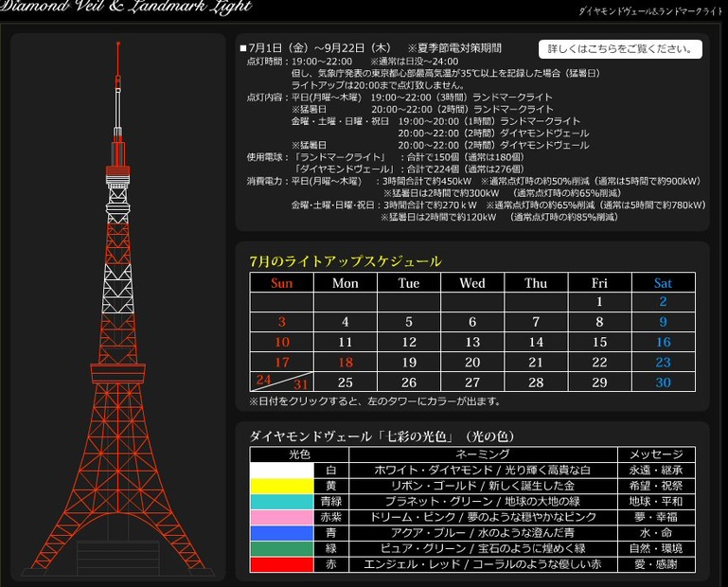Choose date 7 in the Thu column

tap(536, 322)
